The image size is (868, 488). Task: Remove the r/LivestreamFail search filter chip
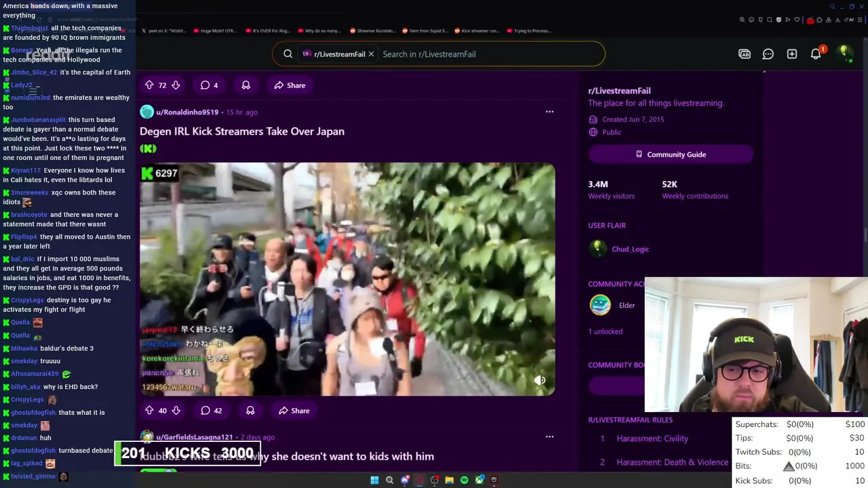pyautogui.click(x=371, y=54)
